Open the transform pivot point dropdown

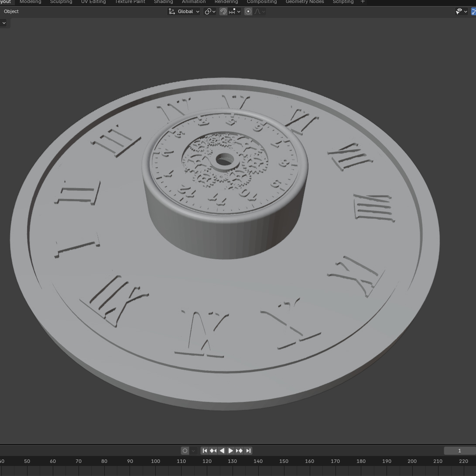(x=210, y=11)
